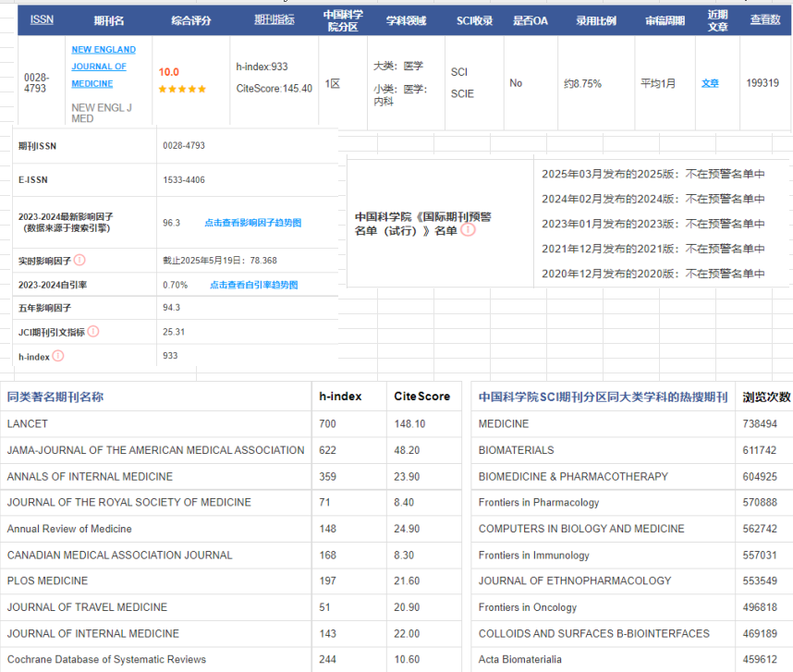Click the 2023年01月发布的2023版 warning list entry
The image size is (793, 672).
[x=653, y=224]
